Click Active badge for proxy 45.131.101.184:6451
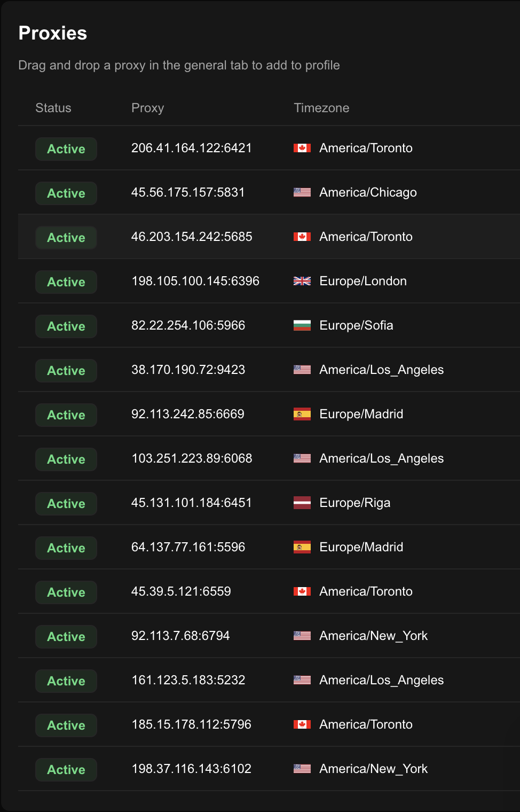Screen dimensions: 520x812 (66, 504)
